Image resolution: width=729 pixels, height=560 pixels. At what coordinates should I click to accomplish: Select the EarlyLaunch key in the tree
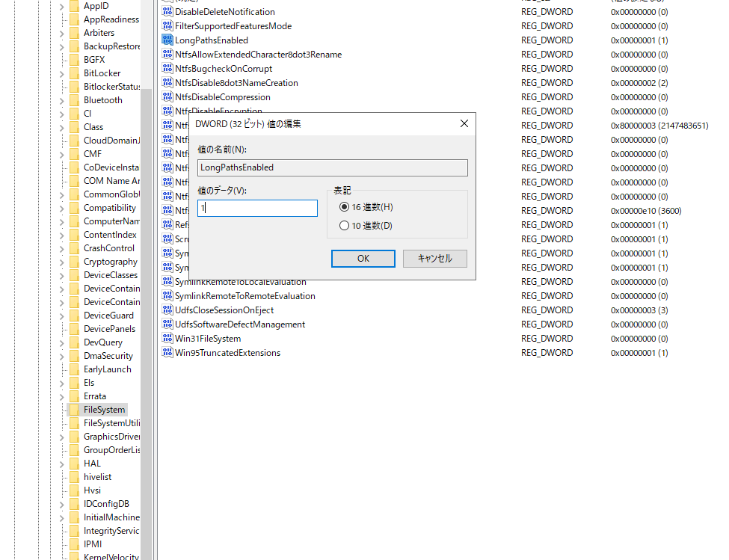pos(108,369)
